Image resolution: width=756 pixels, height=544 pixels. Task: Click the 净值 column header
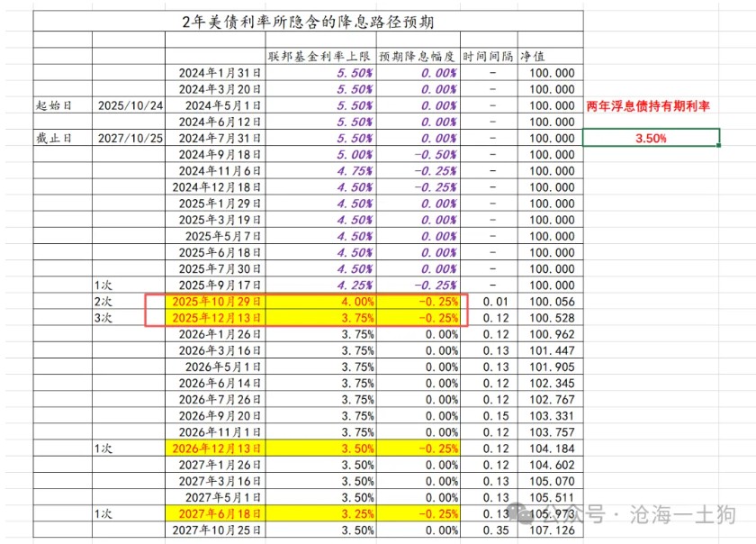550,57
